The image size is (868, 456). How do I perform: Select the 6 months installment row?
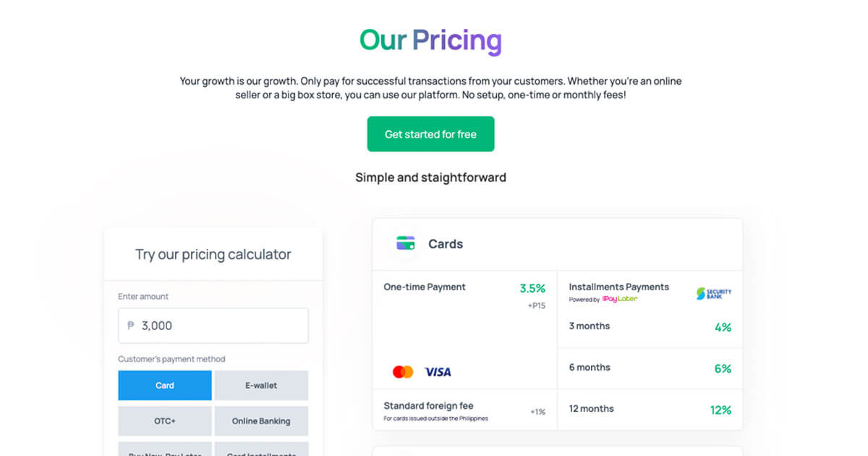[650, 368]
